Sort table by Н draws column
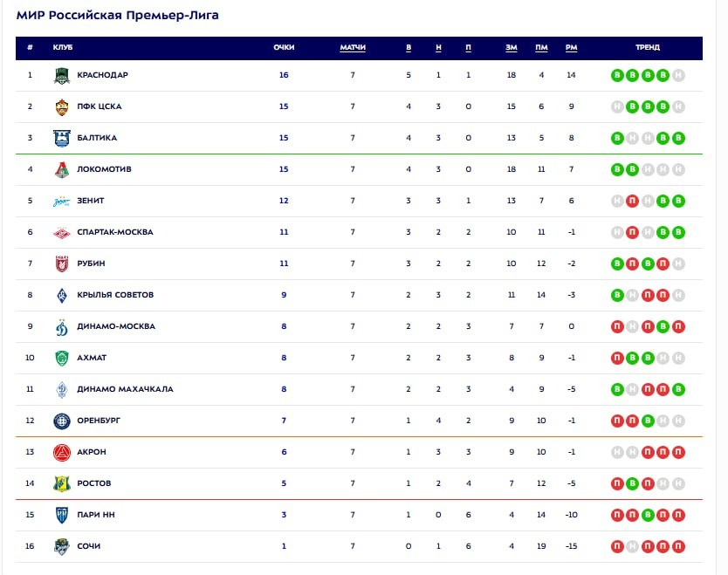 tap(438, 47)
